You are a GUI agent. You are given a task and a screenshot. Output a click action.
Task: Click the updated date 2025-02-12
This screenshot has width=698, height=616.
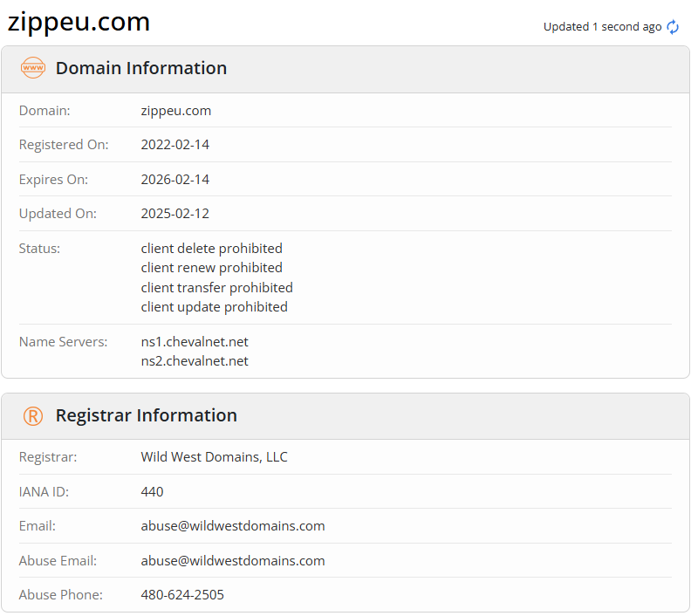coord(174,213)
